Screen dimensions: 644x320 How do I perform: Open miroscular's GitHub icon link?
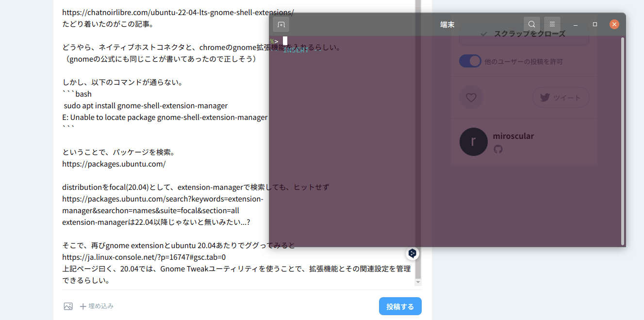[x=498, y=149]
